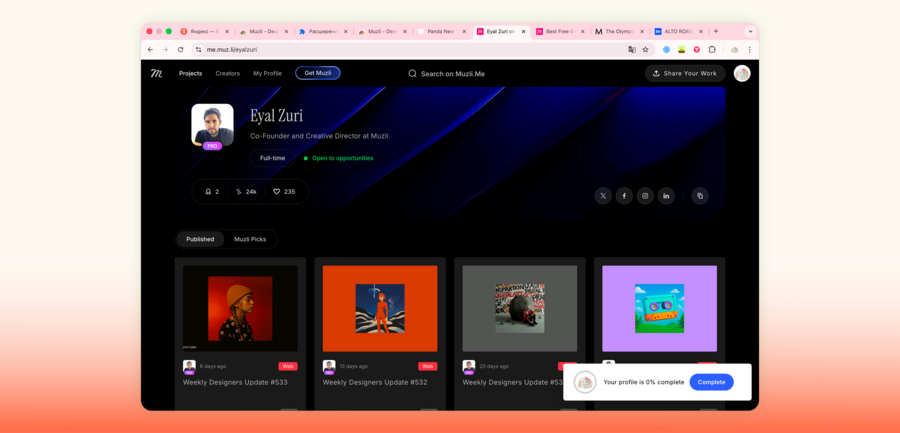Open the purple cassette tape thumbnail
900x433 pixels.
660,308
